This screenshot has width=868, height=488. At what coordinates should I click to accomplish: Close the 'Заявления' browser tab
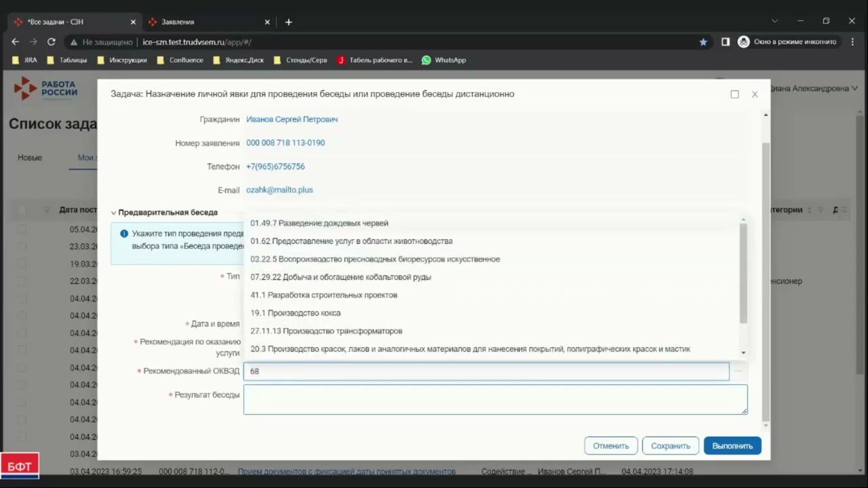tap(267, 22)
